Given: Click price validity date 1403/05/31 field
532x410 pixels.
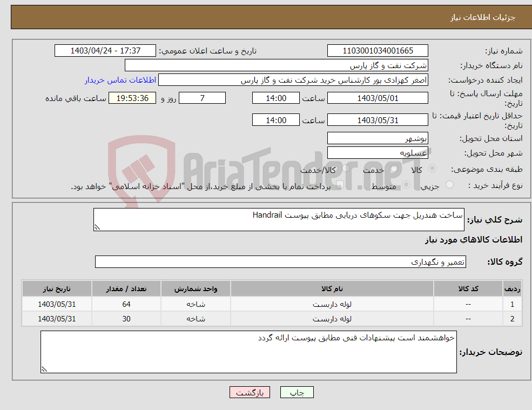Looking at the screenshot, I should (x=378, y=120).
